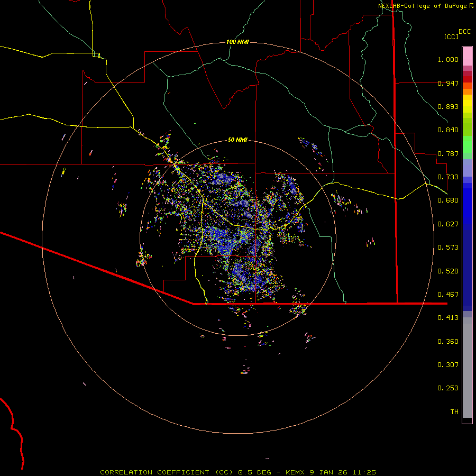Click the 0.467 scale value
The width and height of the screenshot is (476, 476).
point(448,295)
